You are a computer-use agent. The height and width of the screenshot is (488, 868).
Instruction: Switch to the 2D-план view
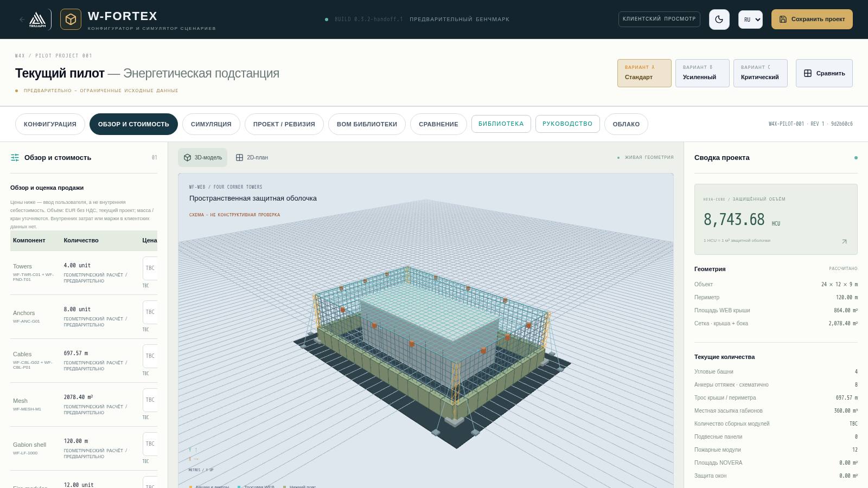click(252, 157)
